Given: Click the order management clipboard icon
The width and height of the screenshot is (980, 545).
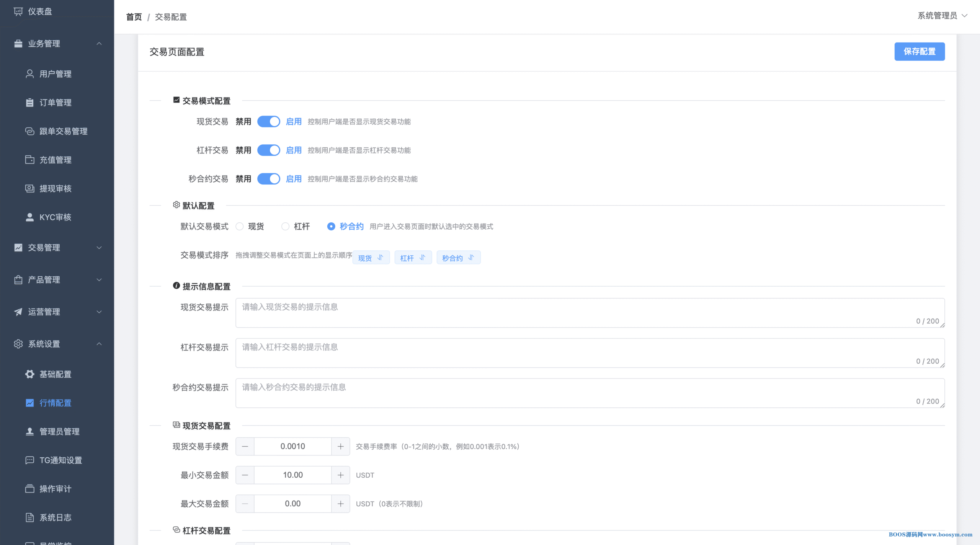Looking at the screenshot, I should [x=29, y=103].
